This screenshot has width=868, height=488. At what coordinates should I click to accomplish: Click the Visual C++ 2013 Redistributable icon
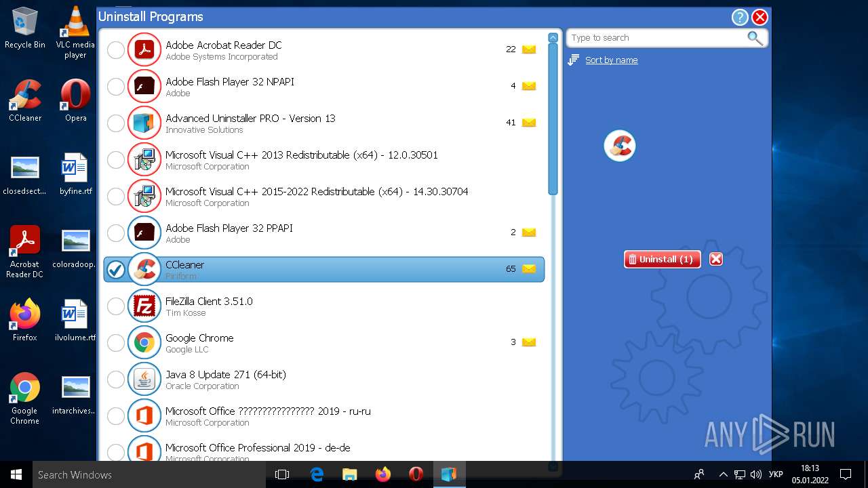pyautogui.click(x=144, y=159)
